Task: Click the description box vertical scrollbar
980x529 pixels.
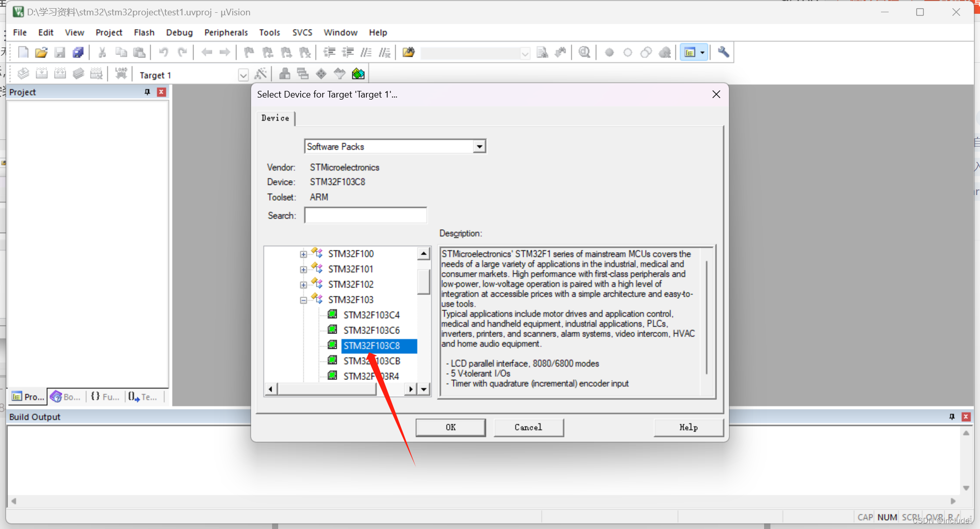Action: click(x=706, y=317)
